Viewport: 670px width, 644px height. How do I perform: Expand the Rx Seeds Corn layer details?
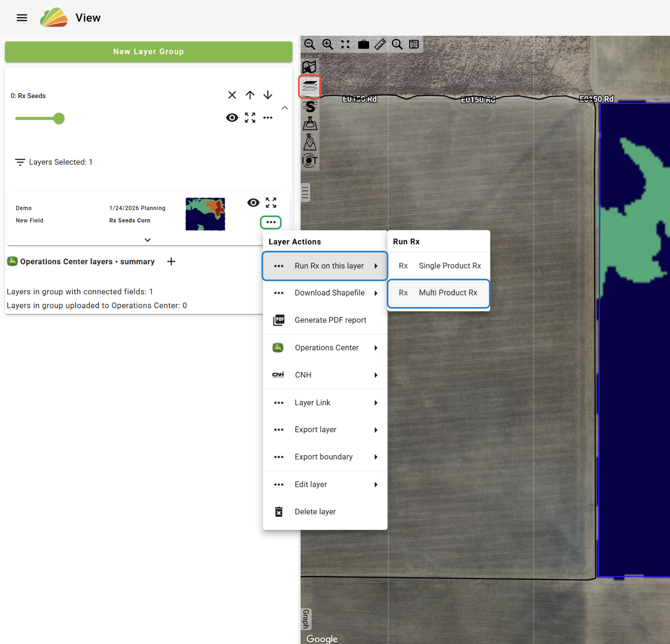point(148,240)
